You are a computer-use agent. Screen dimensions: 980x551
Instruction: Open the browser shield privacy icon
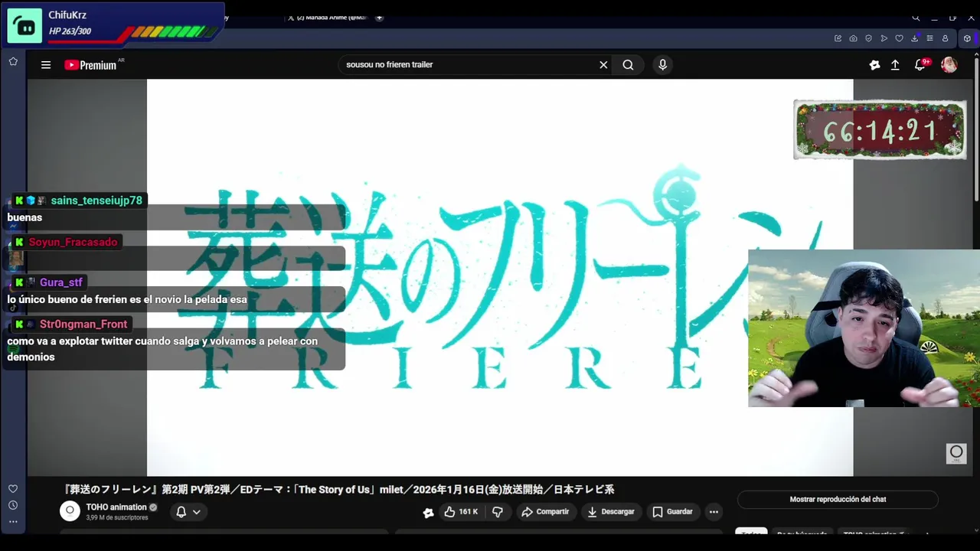868,38
